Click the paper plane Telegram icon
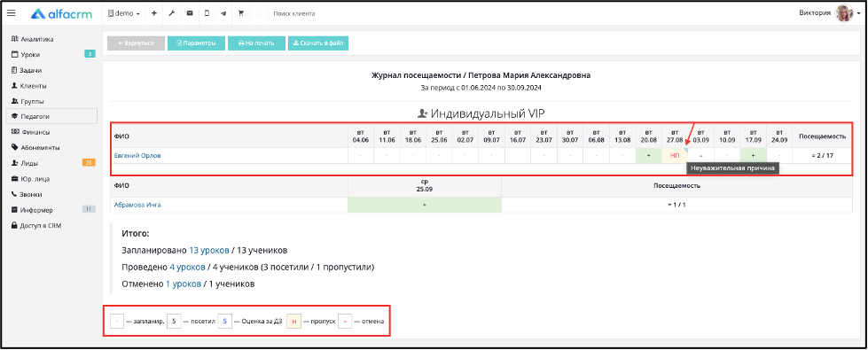The image size is (868, 350). (223, 13)
